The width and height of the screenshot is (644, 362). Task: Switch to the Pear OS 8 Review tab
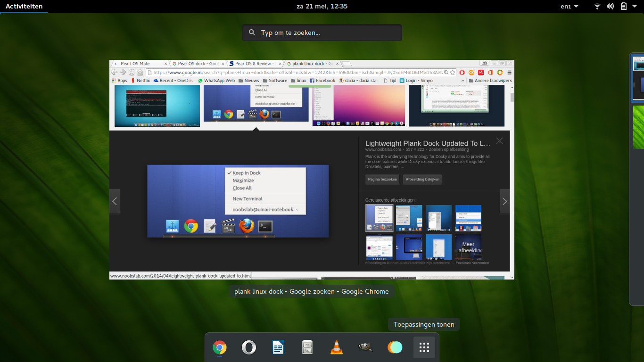256,64
